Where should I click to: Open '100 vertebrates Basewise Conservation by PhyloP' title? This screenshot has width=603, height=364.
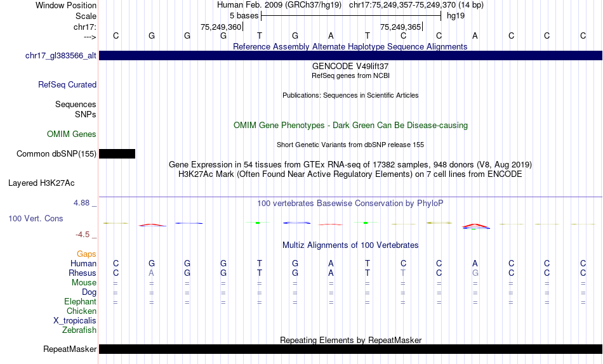click(350, 204)
